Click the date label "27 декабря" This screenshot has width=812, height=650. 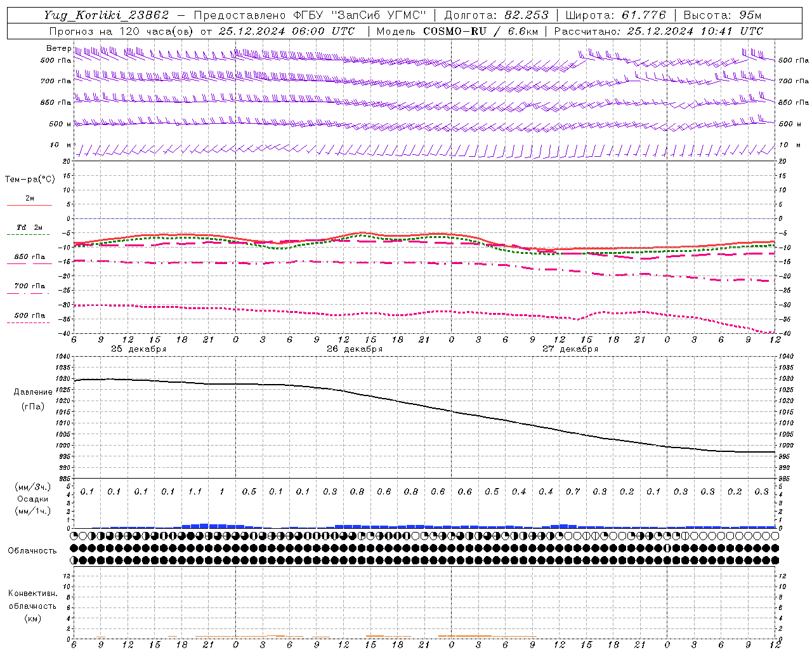[570, 349]
